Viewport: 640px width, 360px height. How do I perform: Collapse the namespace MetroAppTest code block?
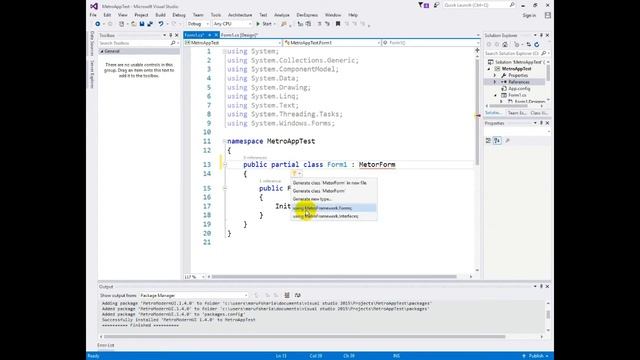[224, 141]
